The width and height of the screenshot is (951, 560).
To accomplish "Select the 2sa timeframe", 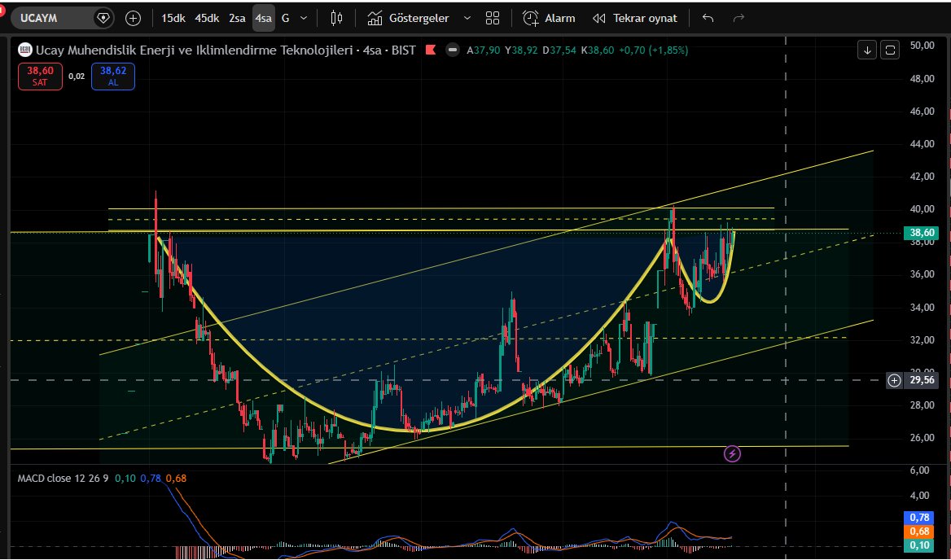I will 237,18.
